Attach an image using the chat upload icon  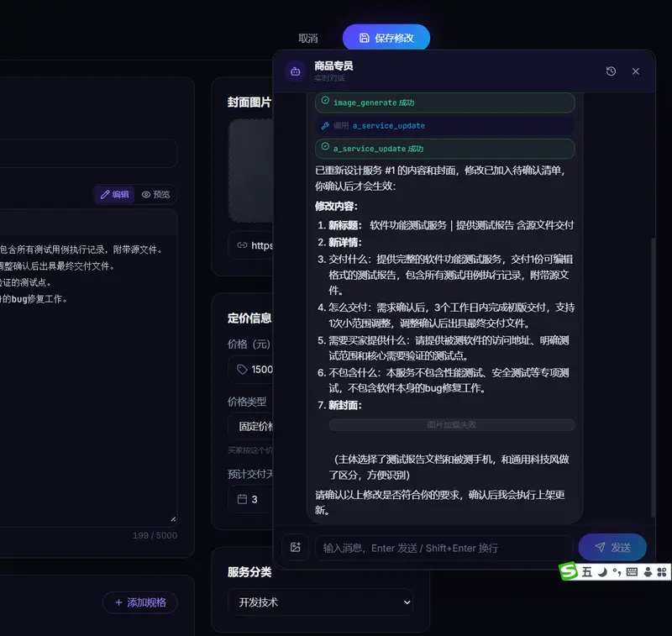(x=296, y=547)
